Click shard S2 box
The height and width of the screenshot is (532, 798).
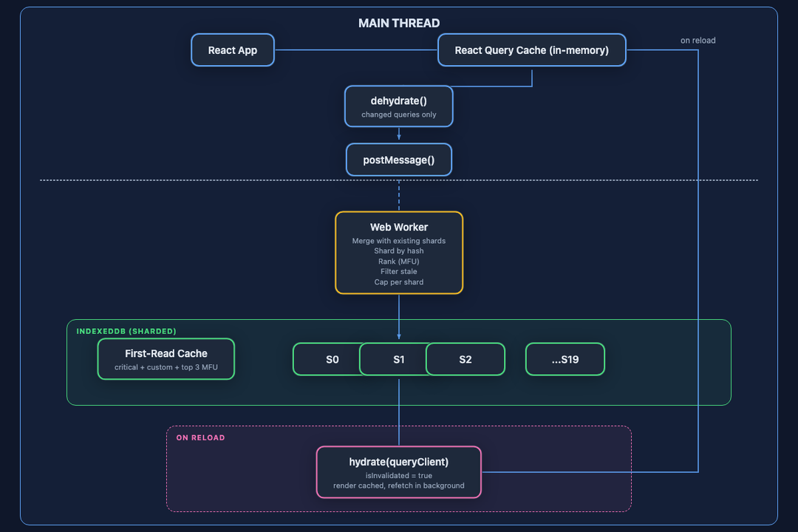(465, 359)
